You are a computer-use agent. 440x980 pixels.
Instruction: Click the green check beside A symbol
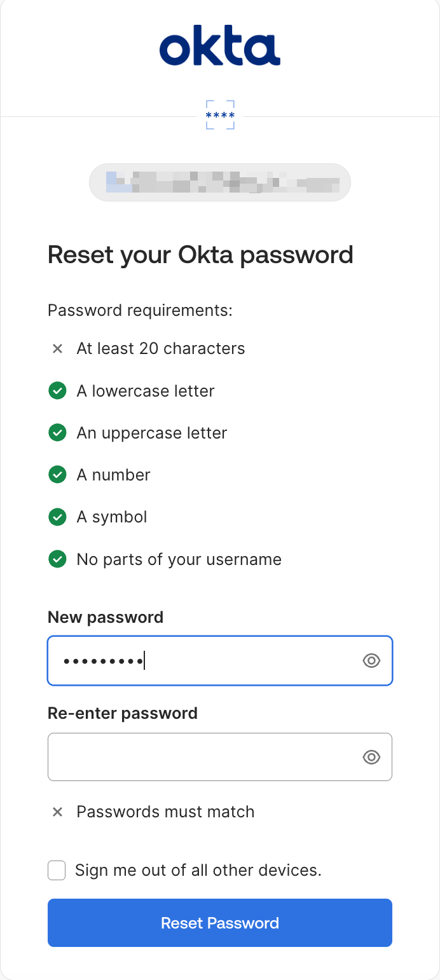click(57, 517)
